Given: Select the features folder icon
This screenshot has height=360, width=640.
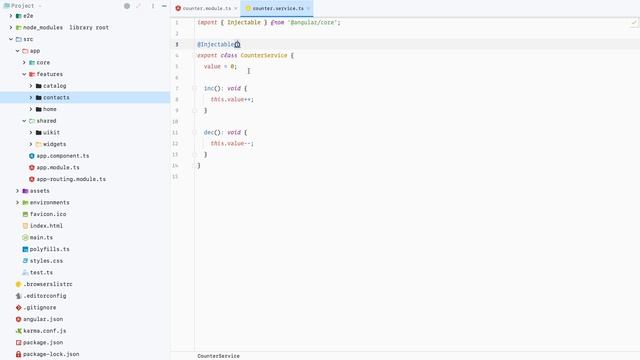Looking at the screenshot, I should coord(32,74).
